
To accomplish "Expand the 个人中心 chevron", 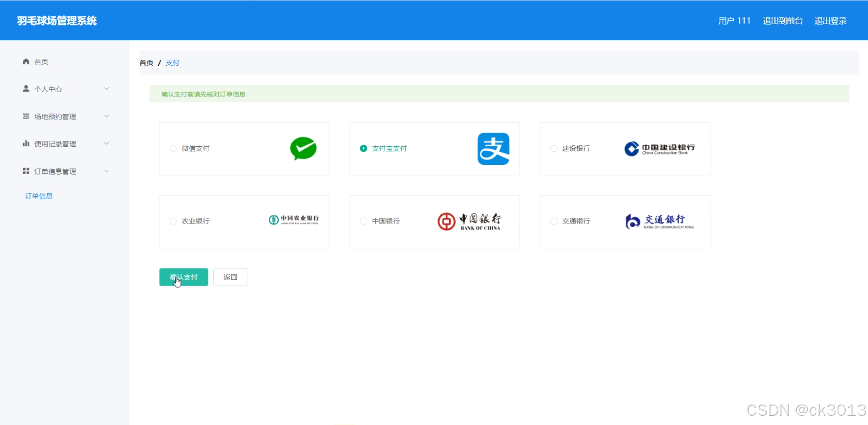I will coord(106,88).
